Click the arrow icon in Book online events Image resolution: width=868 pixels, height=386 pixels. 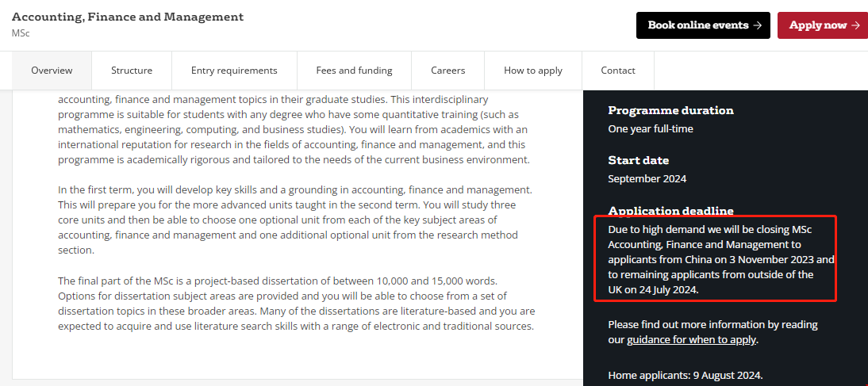tap(757, 25)
